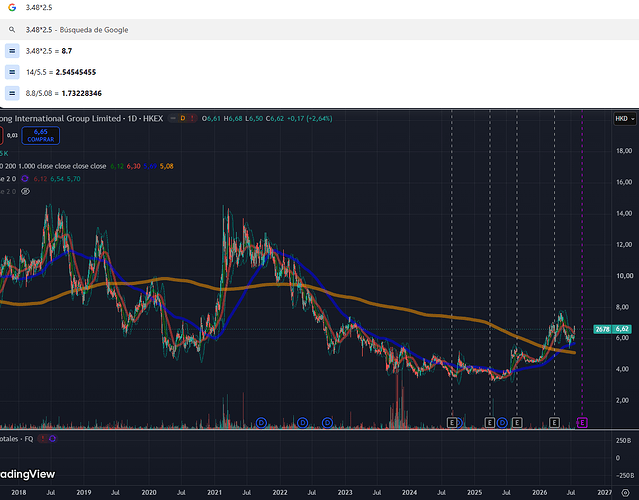
Task: Choose the '8.8/5.08 = 1.73228346' suggestion
Action: [x=320, y=93]
